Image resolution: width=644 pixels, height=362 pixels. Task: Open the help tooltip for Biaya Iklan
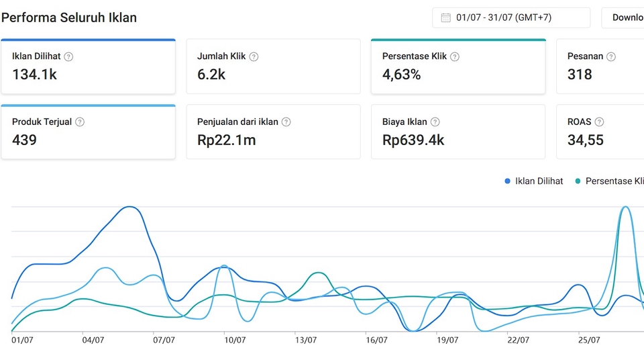click(x=435, y=122)
